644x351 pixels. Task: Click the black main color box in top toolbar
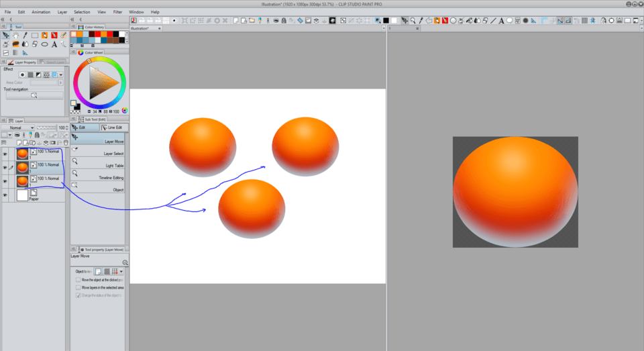386,20
